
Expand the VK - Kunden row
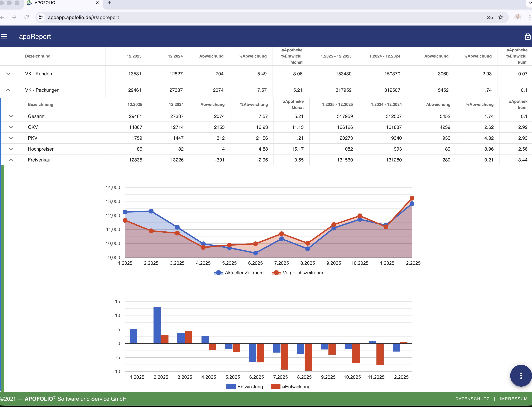tap(8, 74)
